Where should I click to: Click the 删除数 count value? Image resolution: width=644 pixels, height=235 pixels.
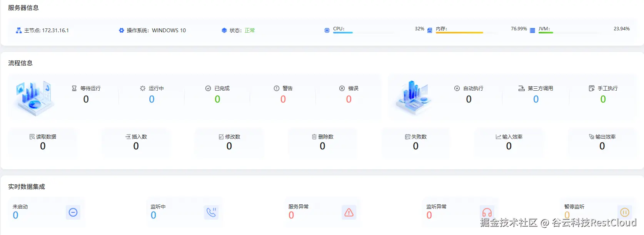[x=322, y=146]
